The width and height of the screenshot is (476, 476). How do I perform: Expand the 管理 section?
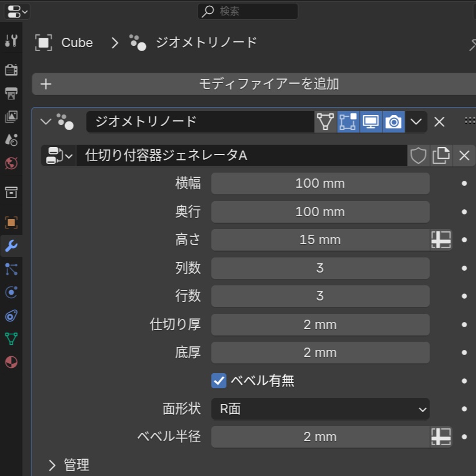point(69,464)
